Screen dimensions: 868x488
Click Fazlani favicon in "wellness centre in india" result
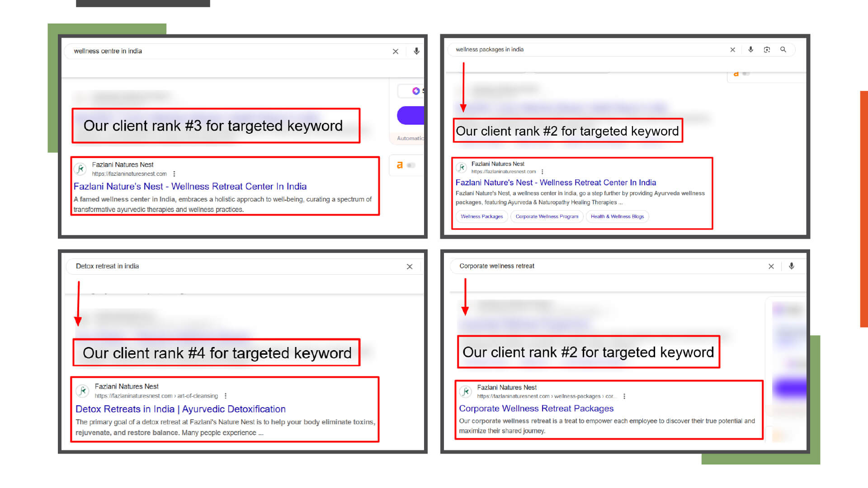point(80,169)
